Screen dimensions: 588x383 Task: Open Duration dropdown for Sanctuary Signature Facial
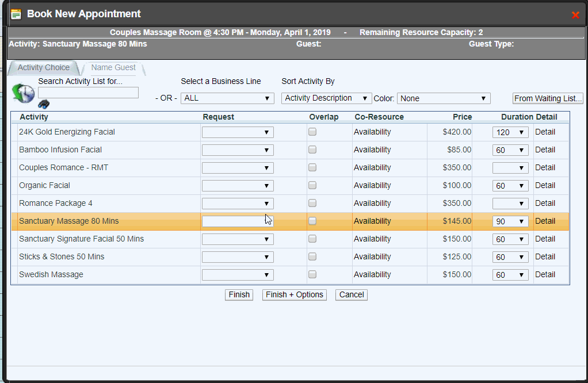510,239
